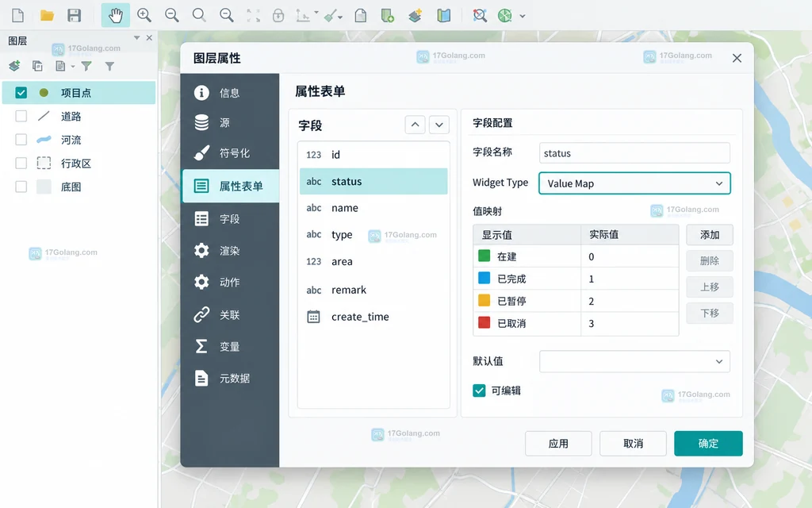Click the lock icon in main toolbar

point(278,16)
